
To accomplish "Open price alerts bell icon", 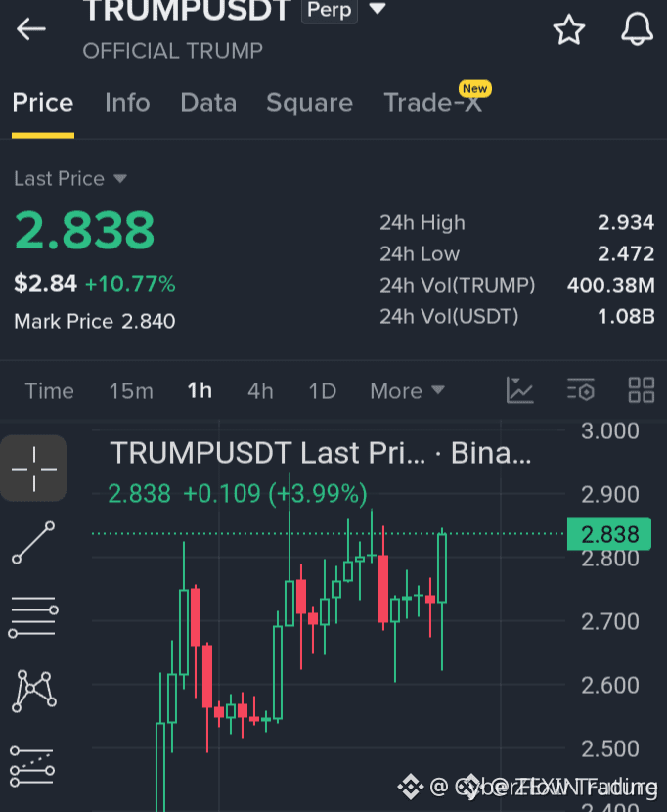I will pyautogui.click(x=637, y=29).
